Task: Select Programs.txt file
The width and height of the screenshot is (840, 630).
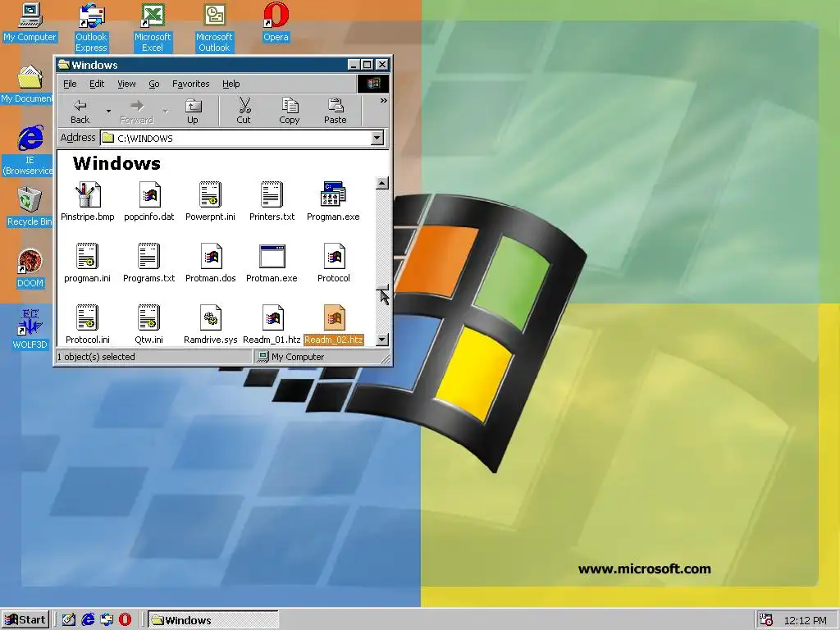Action: (x=149, y=263)
